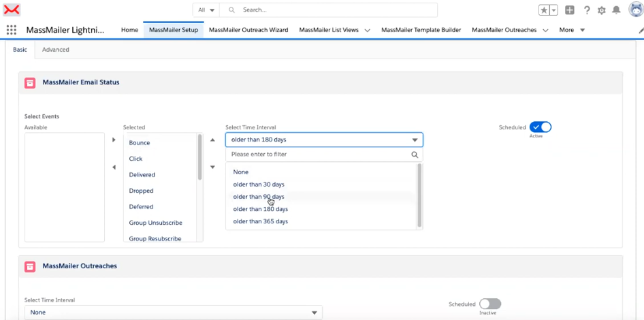Enable the Outreaches Scheduled toggle
The height and width of the screenshot is (320, 644).
pyautogui.click(x=490, y=304)
